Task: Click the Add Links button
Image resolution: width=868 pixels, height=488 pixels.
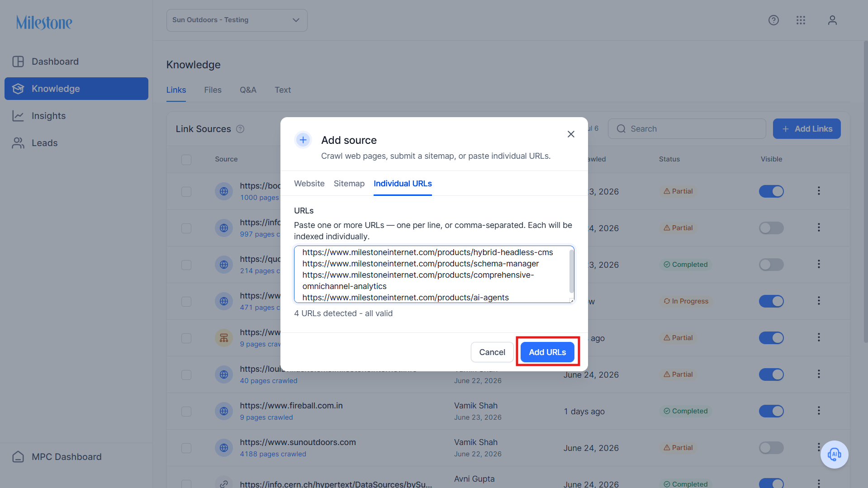Action: point(806,129)
